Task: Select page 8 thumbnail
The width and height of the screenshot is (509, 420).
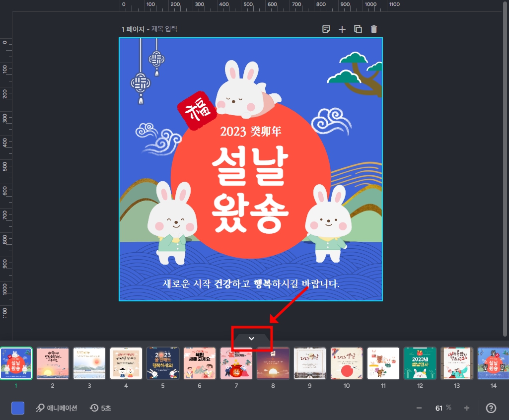Action: click(x=273, y=364)
